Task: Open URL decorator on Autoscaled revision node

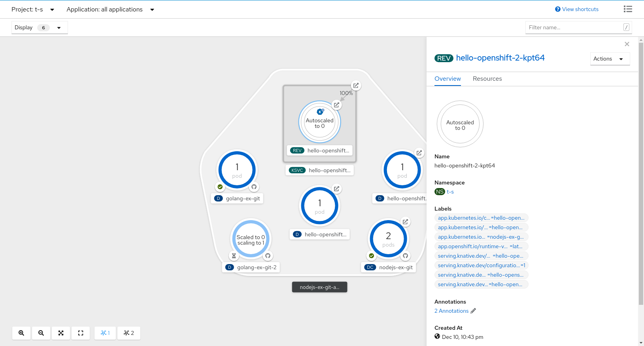Action: 336,105
